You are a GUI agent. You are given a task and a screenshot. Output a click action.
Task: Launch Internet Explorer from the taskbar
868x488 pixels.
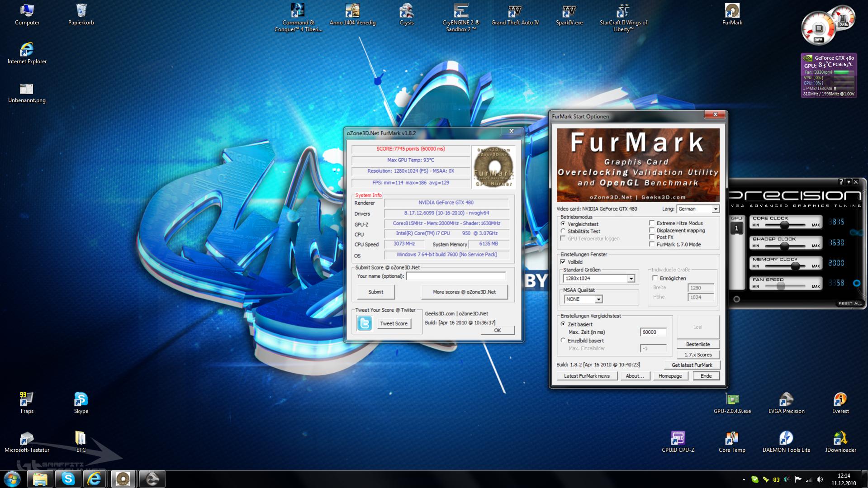point(95,479)
